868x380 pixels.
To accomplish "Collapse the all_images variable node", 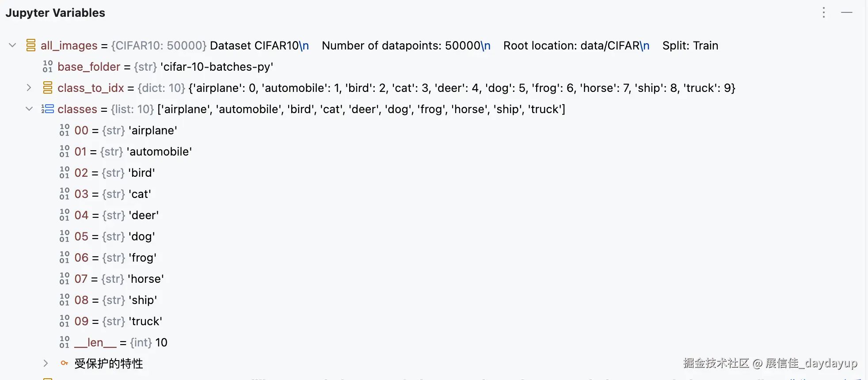I will (12, 46).
